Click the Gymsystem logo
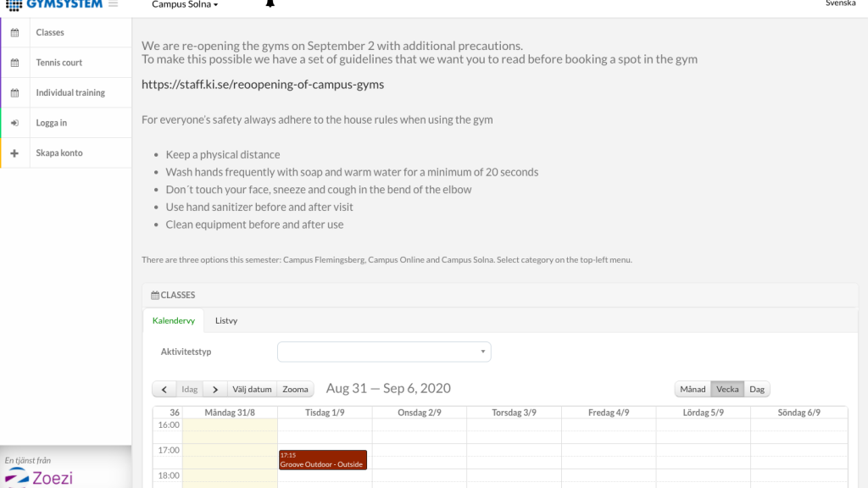 click(x=54, y=4)
